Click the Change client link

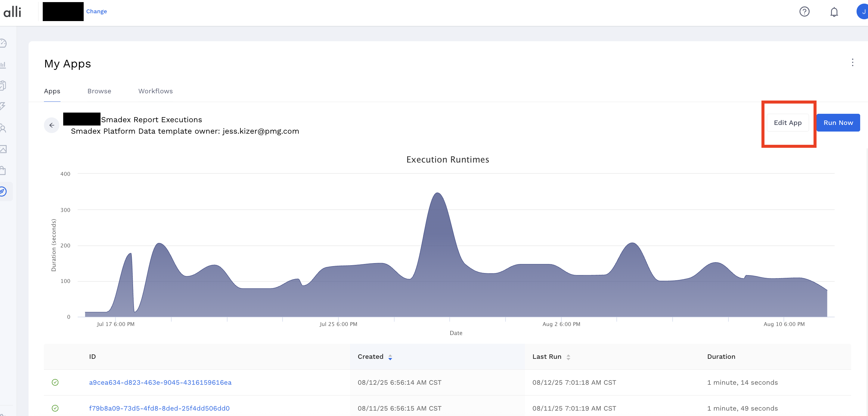(x=96, y=11)
